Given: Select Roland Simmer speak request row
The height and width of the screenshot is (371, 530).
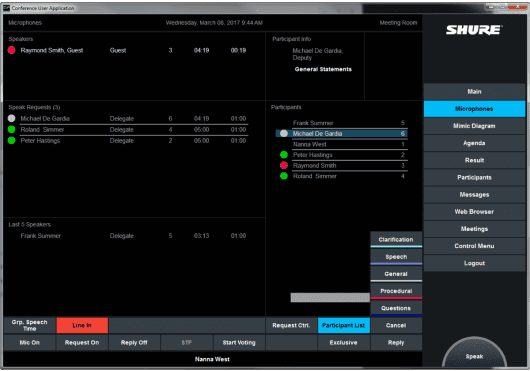Looking at the screenshot, I should coord(128,130).
